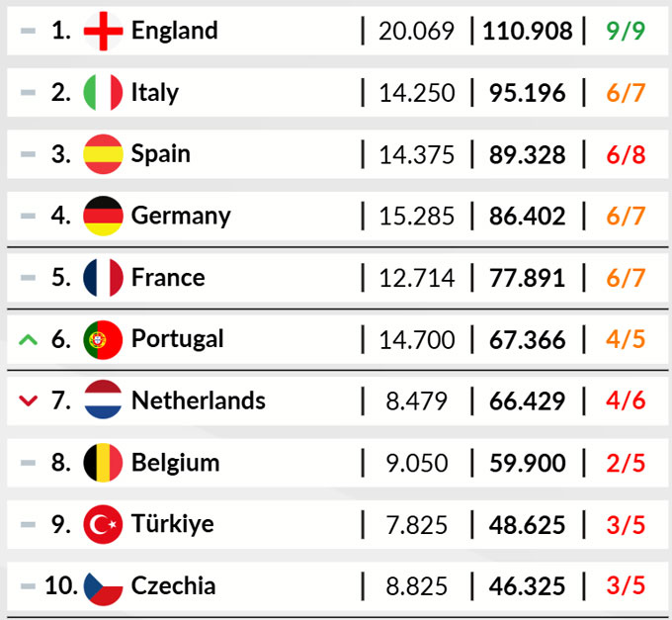672x620 pixels.
Task: Click England's 9/9 teams remaining value
Action: click(x=625, y=31)
